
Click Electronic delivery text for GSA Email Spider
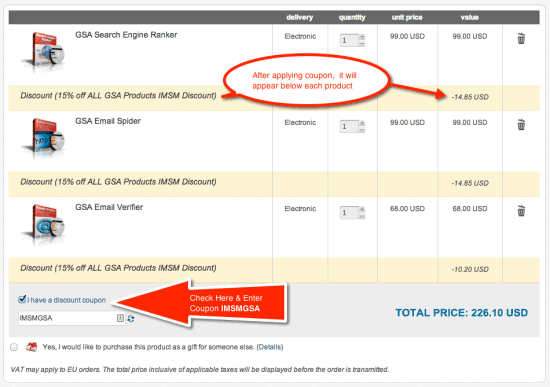pos(300,122)
